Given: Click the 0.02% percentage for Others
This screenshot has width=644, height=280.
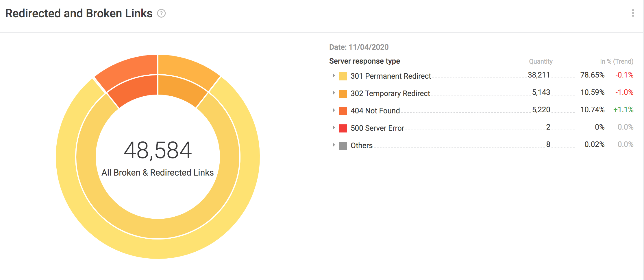Looking at the screenshot, I should (x=594, y=144).
